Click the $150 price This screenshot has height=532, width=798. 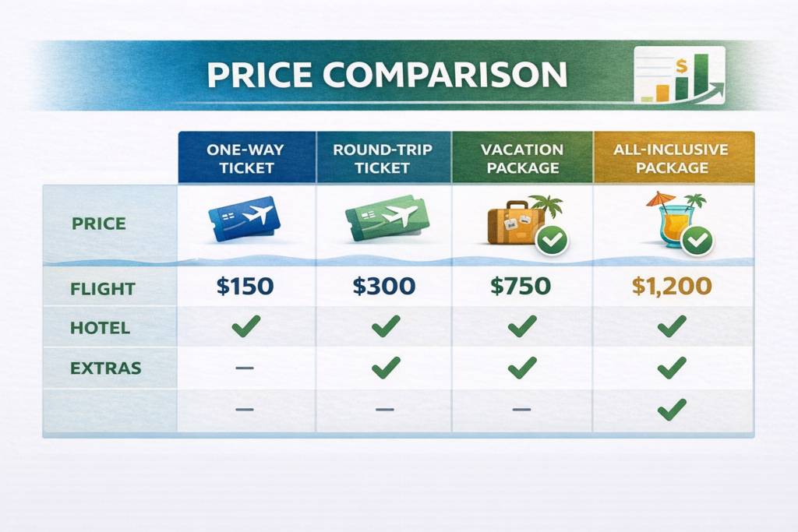[x=245, y=287]
